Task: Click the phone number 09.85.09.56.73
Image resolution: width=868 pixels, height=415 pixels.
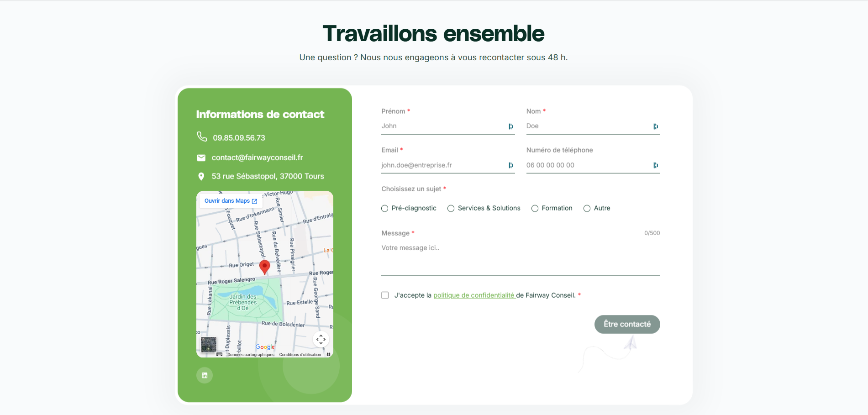Action: point(239,138)
